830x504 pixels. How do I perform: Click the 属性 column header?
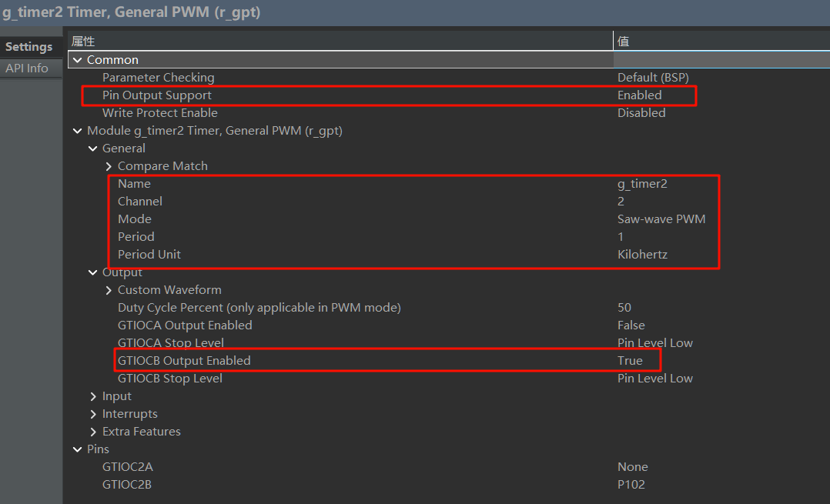[x=340, y=41]
